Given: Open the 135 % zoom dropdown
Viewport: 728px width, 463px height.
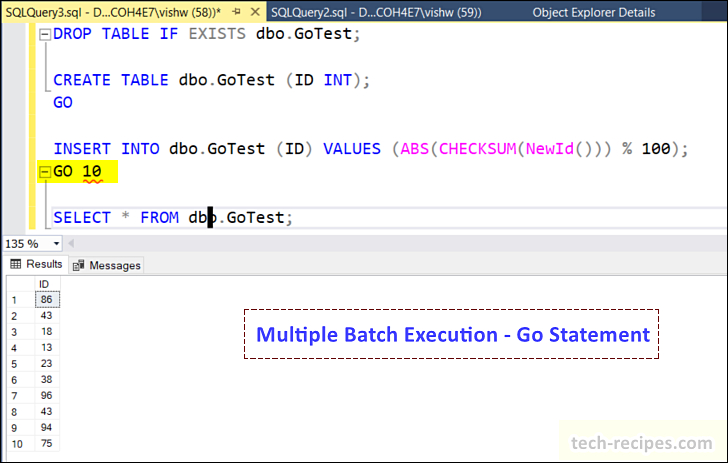Looking at the screenshot, I should [x=56, y=244].
